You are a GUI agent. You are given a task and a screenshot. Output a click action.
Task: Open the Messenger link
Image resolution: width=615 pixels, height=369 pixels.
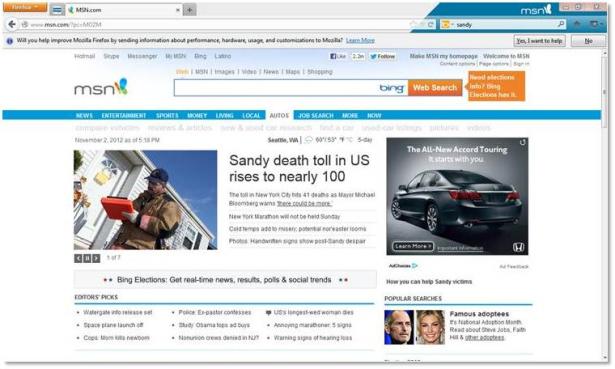[x=142, y=56]
